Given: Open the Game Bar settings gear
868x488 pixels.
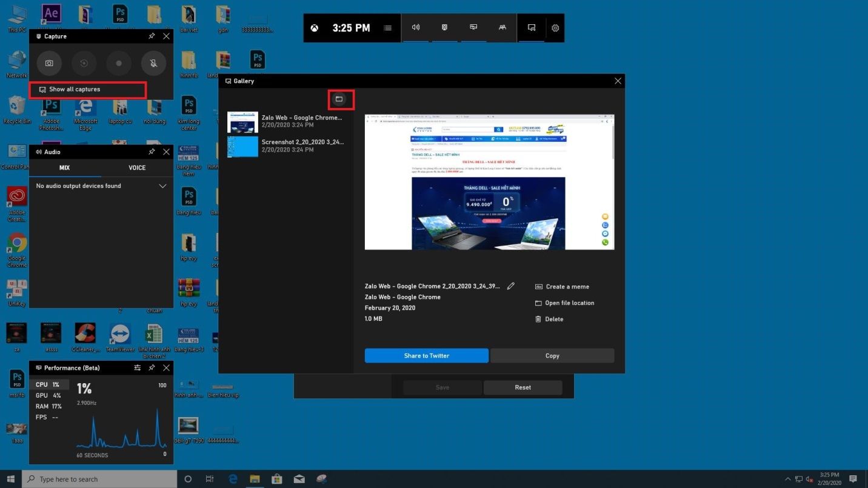Looking at the screenshot, I should click(x=555, y=28).
